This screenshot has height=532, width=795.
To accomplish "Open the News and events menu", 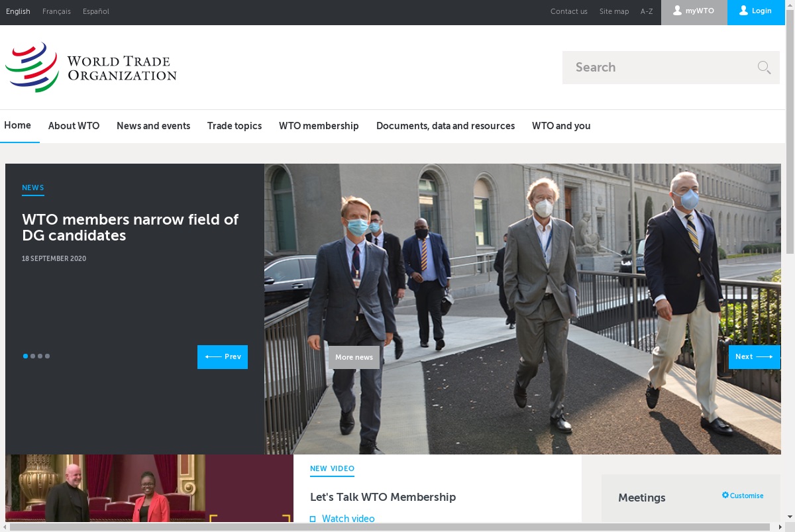I will 154,126.
